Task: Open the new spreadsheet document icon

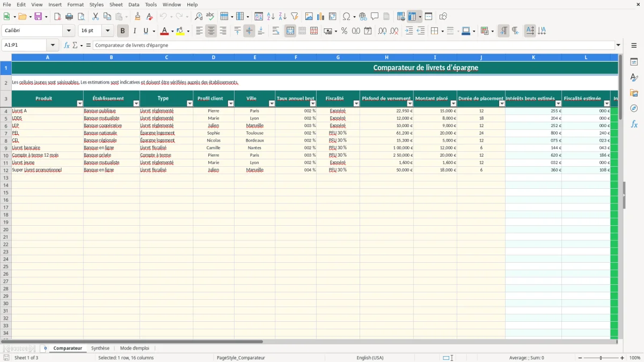Action: click(x=6, y=17)
